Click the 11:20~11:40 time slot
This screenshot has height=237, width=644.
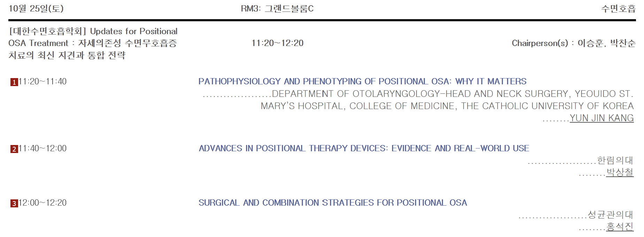43,82
